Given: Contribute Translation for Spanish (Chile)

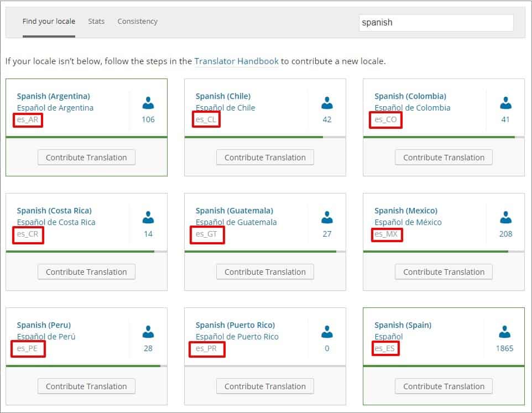Looking at the screenshot, I should pyautogui.click(x=265, y=158).
